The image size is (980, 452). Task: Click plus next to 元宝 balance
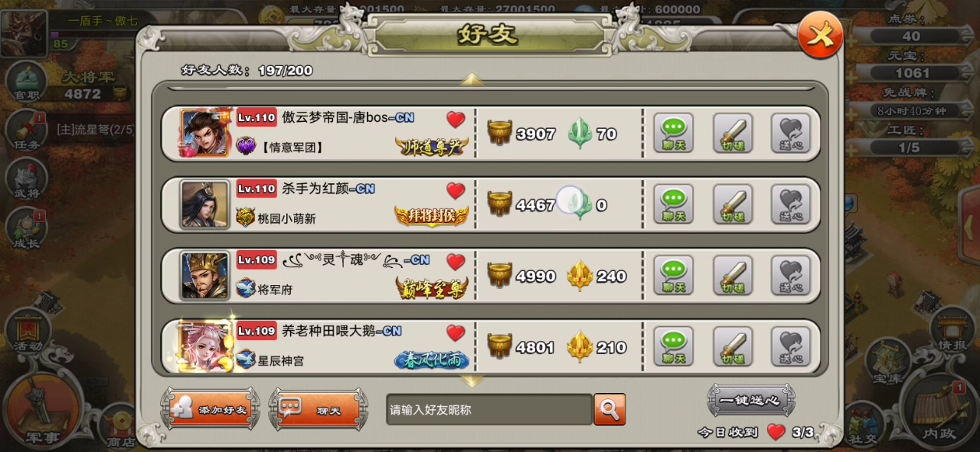pos(848,73)
